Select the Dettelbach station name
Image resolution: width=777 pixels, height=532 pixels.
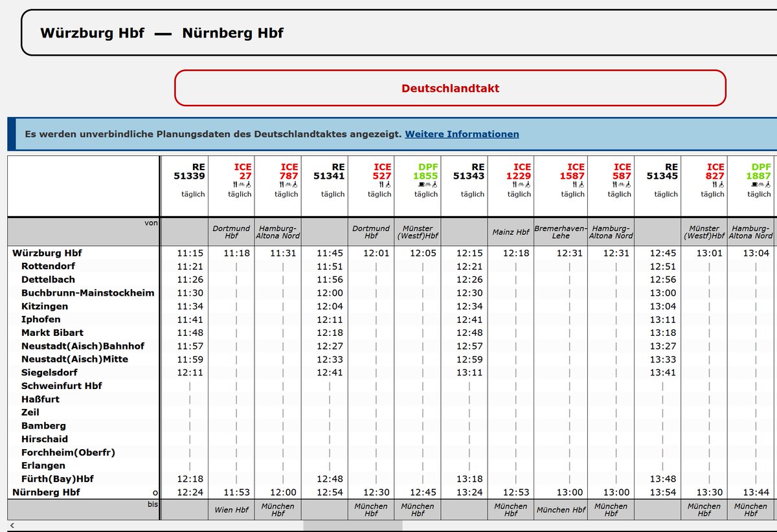pos(48,280)
